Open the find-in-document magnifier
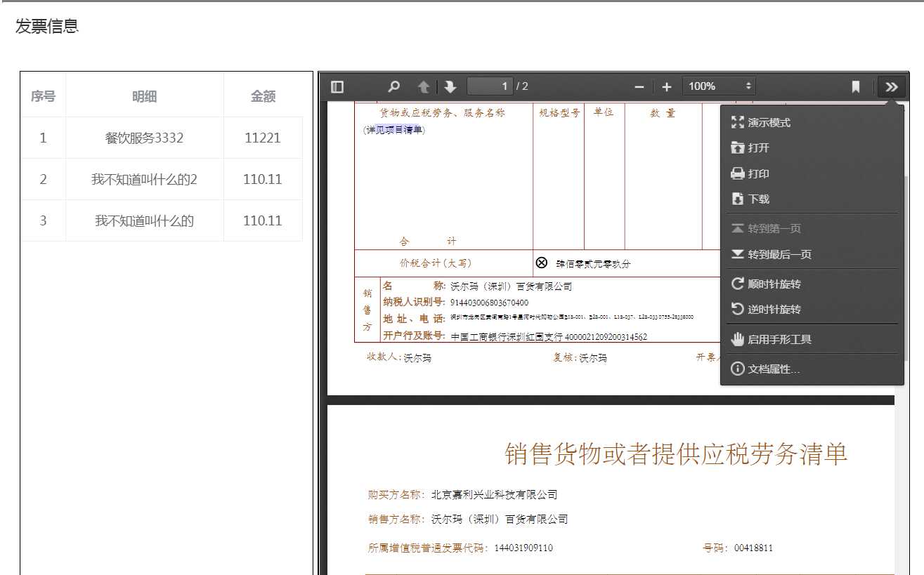The width and height of the screenshot is (924, 575). (x=394, y=86)
